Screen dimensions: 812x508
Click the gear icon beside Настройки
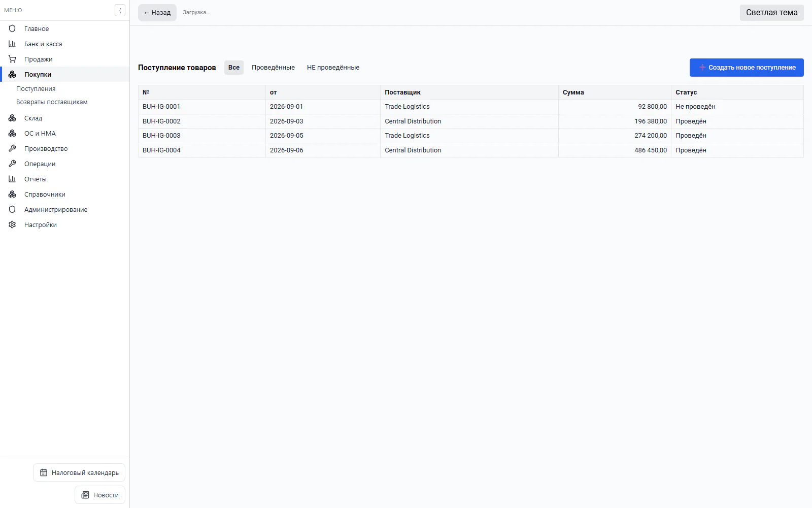tap(12, 225)
